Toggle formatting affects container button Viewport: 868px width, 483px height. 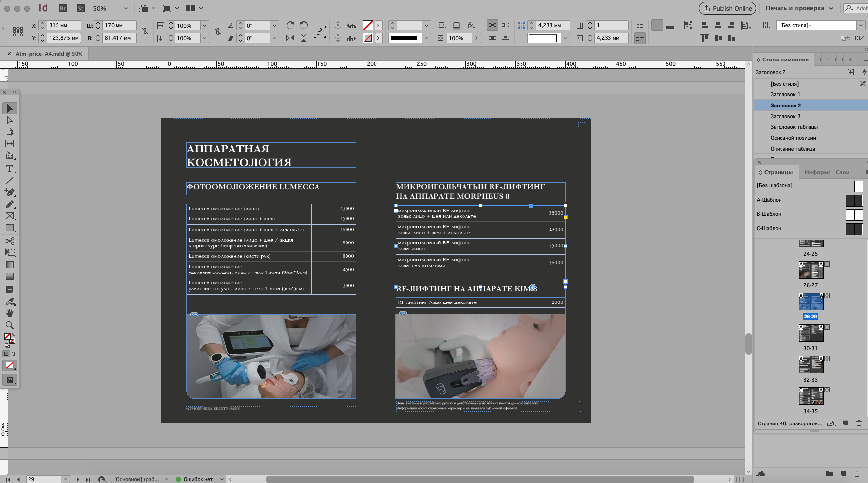point(6,354)
